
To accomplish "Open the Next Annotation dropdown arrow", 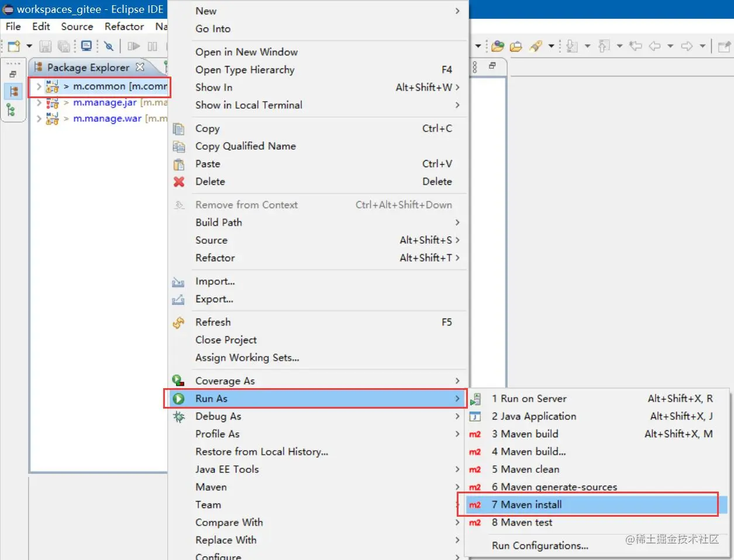I will tap(587, 46).
